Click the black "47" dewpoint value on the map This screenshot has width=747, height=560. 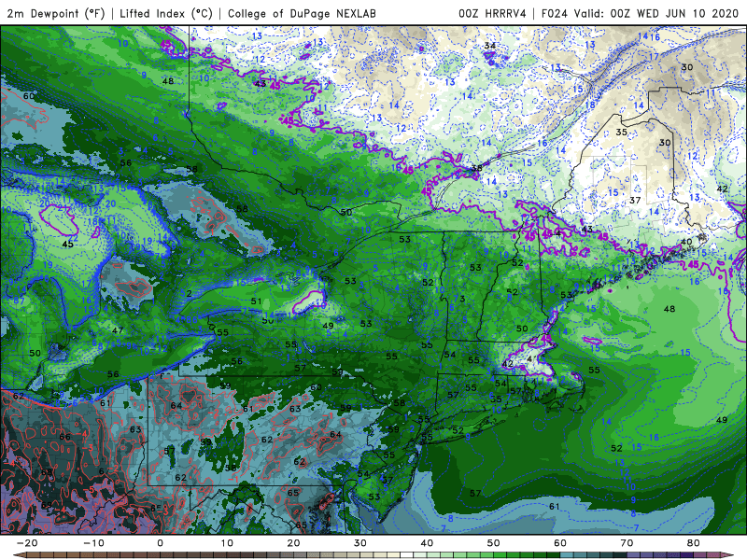click(x=118, y=330)
